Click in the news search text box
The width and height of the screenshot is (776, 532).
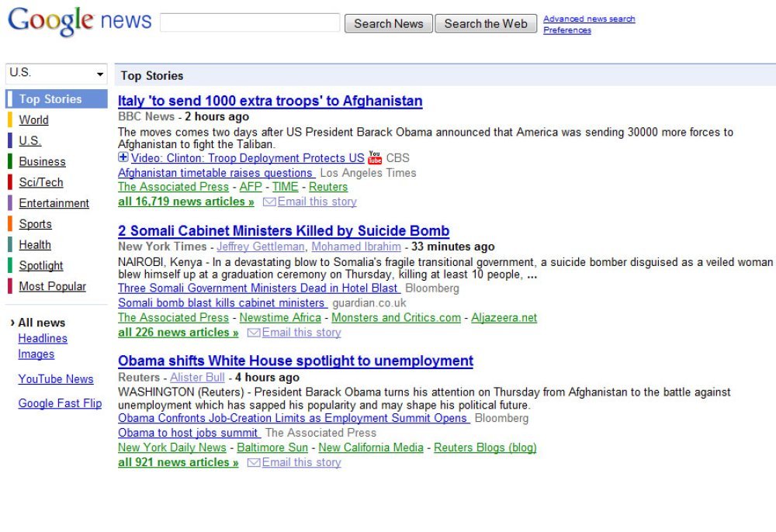tap(250, 22)
